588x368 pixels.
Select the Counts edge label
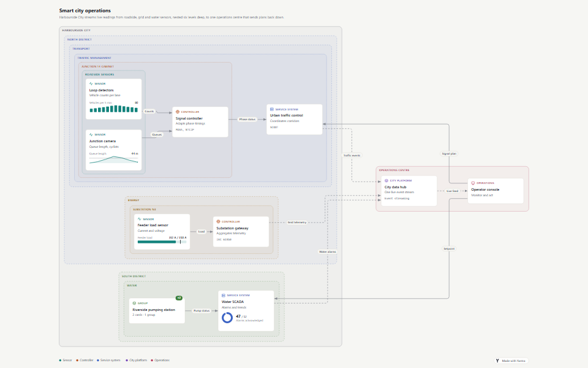(x=149, y=111)
